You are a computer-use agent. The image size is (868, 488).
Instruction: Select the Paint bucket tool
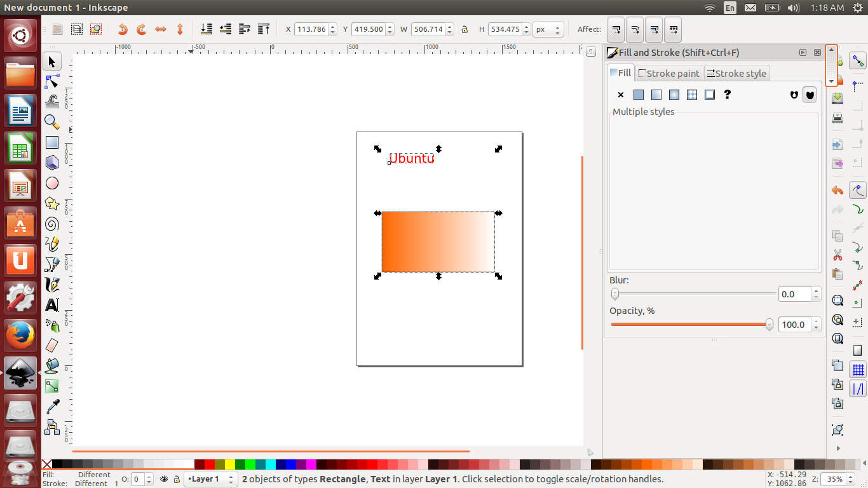(x=52, y=365)
